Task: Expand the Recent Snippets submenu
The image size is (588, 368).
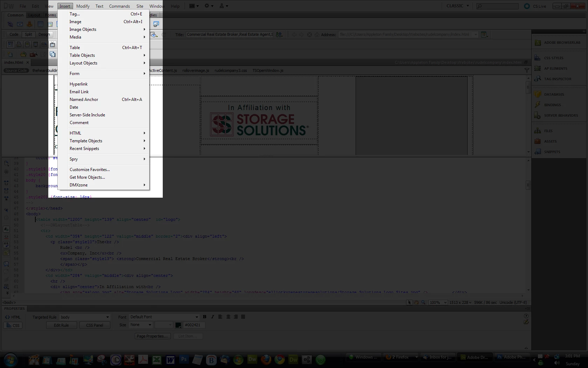Action: tap(108, 149)
